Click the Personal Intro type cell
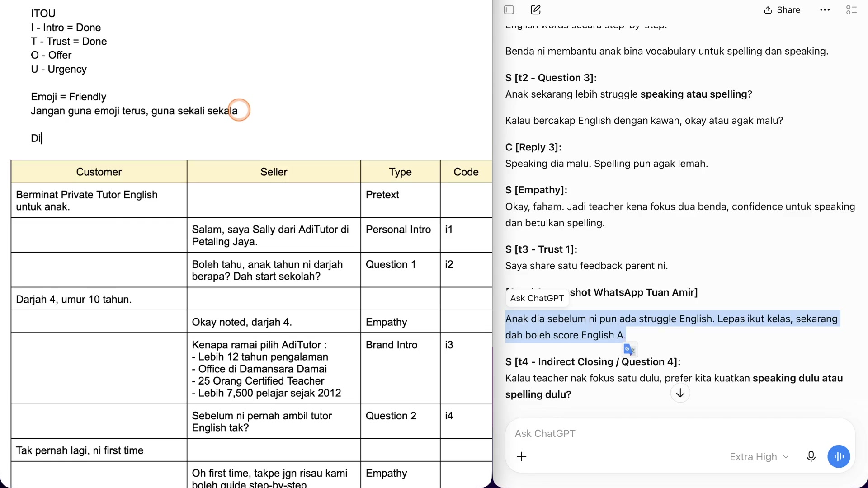 point(401,235)
